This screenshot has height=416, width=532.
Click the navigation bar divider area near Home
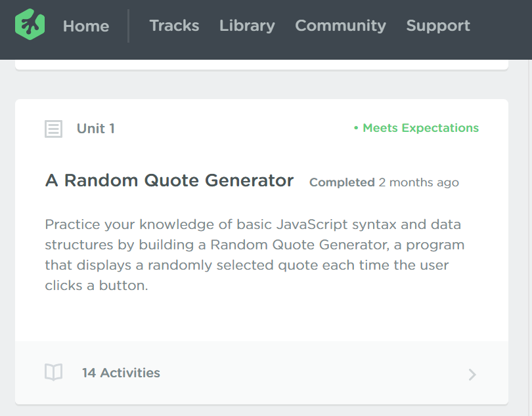[x=127, y=26]
